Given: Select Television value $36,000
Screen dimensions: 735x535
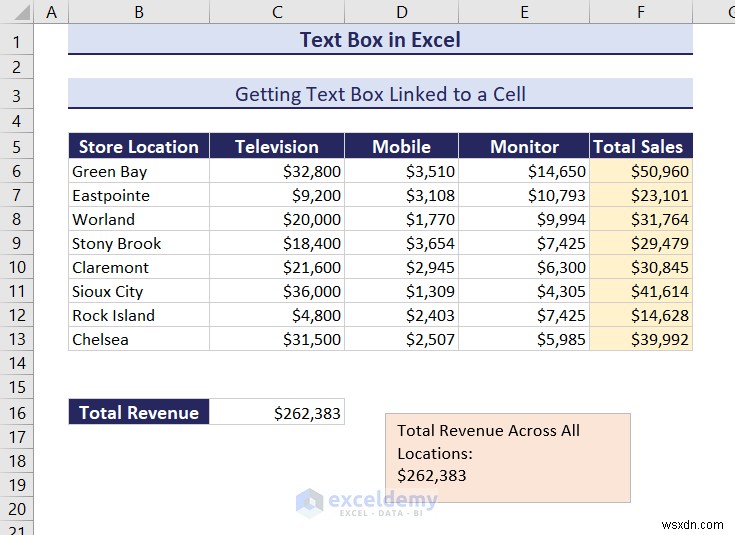Looking at the screenshot, I should click(x=277, y=291).
